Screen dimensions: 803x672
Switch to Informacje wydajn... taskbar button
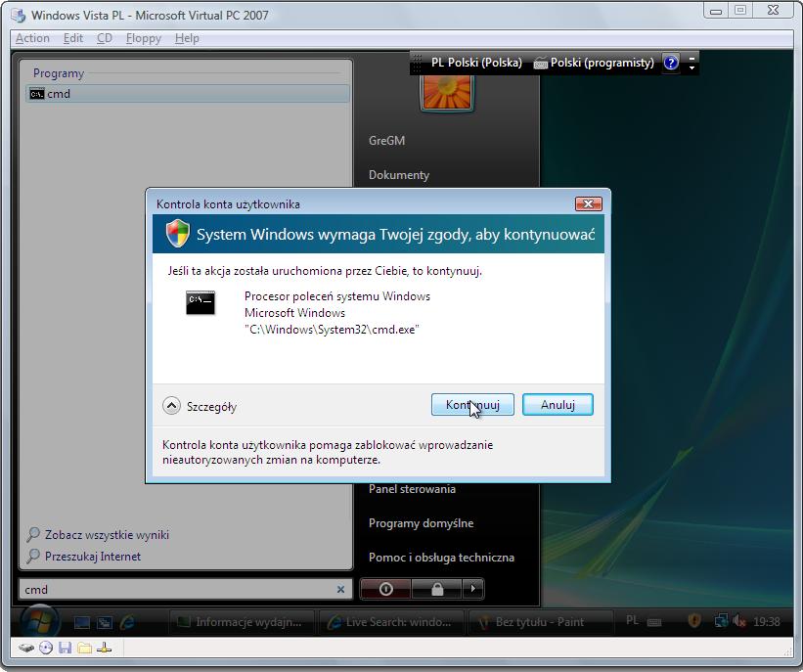(x=242, y=622)
